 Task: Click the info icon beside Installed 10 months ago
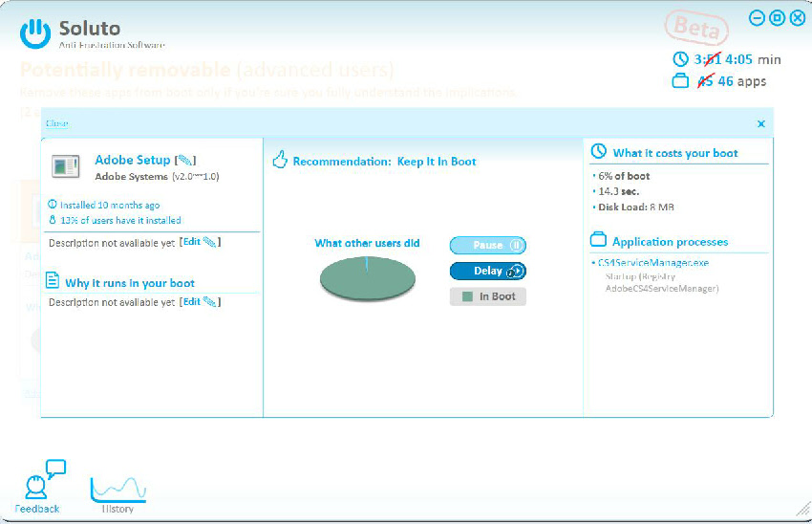[53, 205]
